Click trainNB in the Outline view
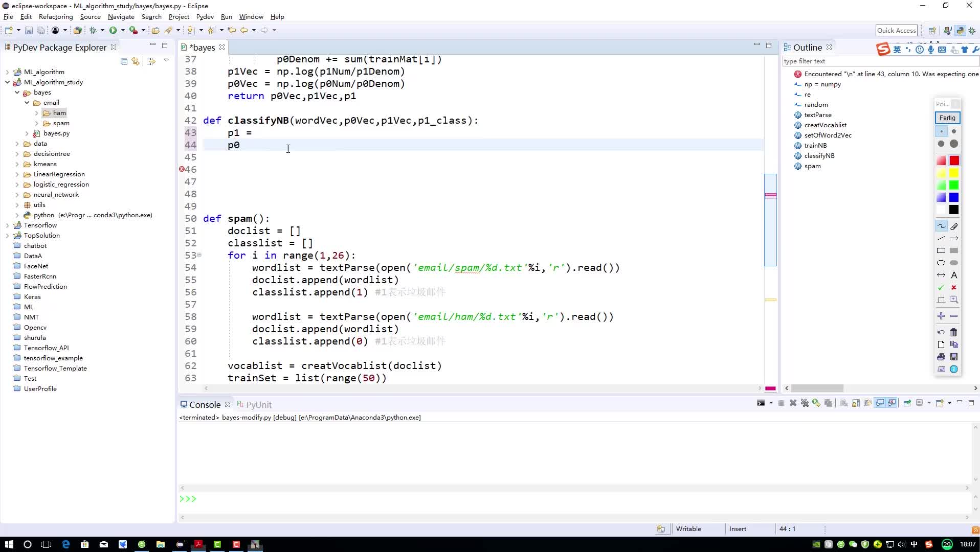This screenshot has width=980, height=552. click(815, 146)
